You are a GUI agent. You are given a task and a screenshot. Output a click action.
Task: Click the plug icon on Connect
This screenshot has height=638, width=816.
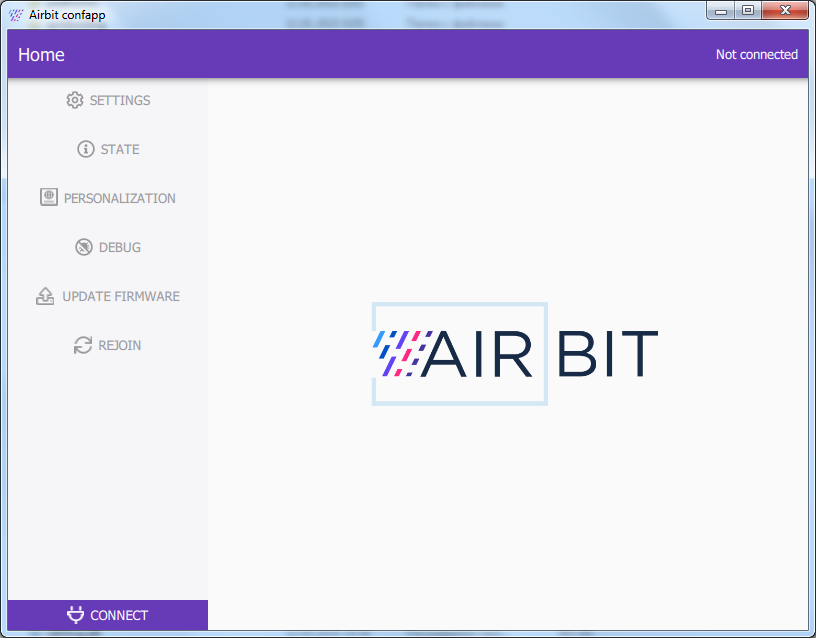(75, 615)
